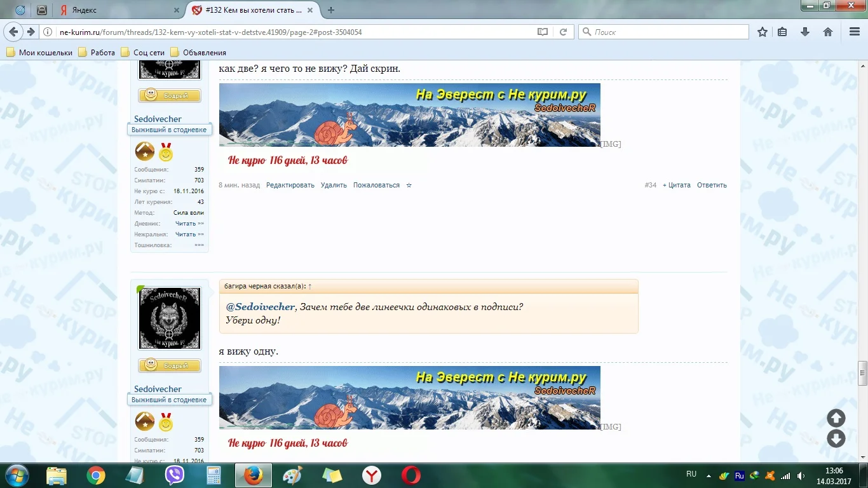This screenshot has height=488, width=868.
Task: Open the @Sedoivecher mention in the quote
Action: pos(261,307)
